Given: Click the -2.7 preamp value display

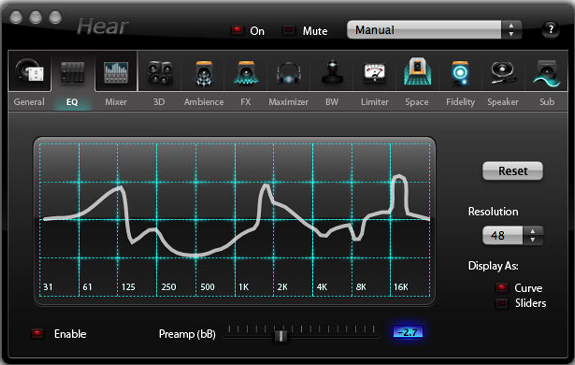Looking at the screenshot, I should pos(408,332).
